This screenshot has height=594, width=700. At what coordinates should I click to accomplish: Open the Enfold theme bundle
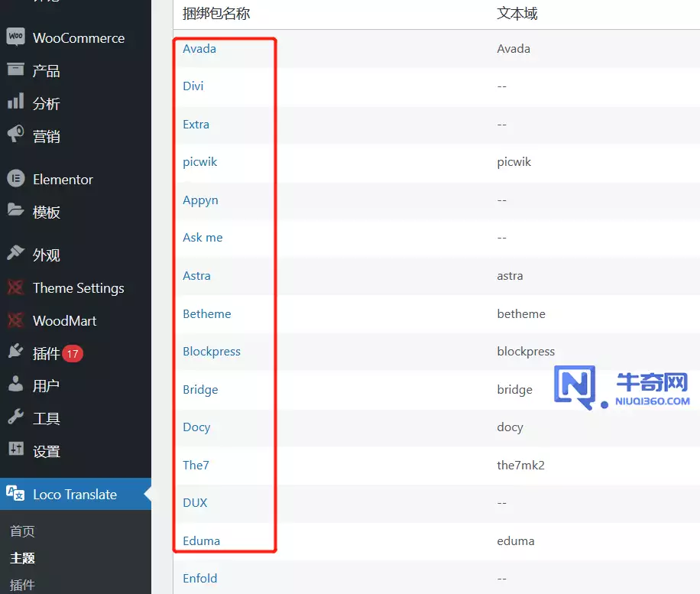200,579
